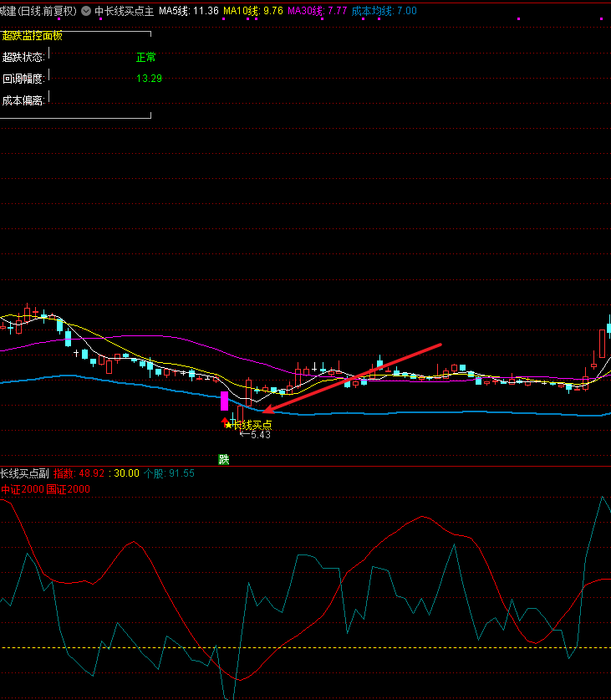Click the 5.43 low price label
This screenshot has height=700, width=611.
258,435
